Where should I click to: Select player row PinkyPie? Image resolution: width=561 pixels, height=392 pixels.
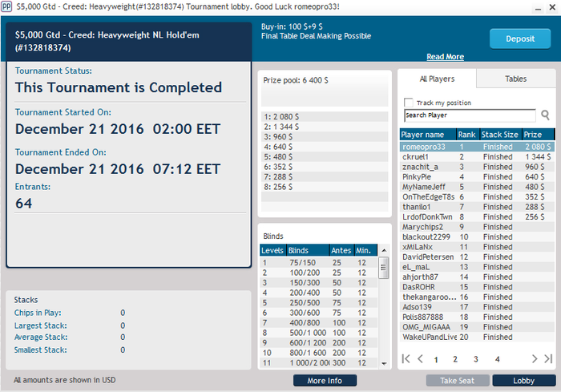point(477,177)
